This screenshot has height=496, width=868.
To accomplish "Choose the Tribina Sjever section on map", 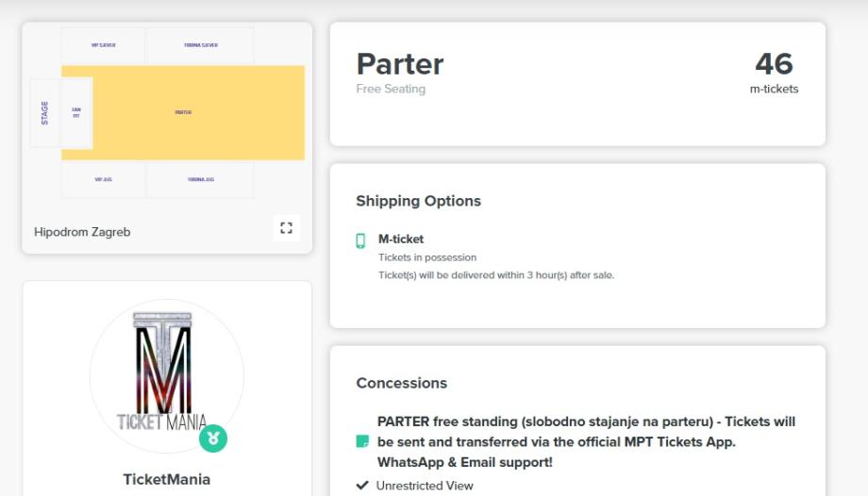I will click(x=200, y=45).
